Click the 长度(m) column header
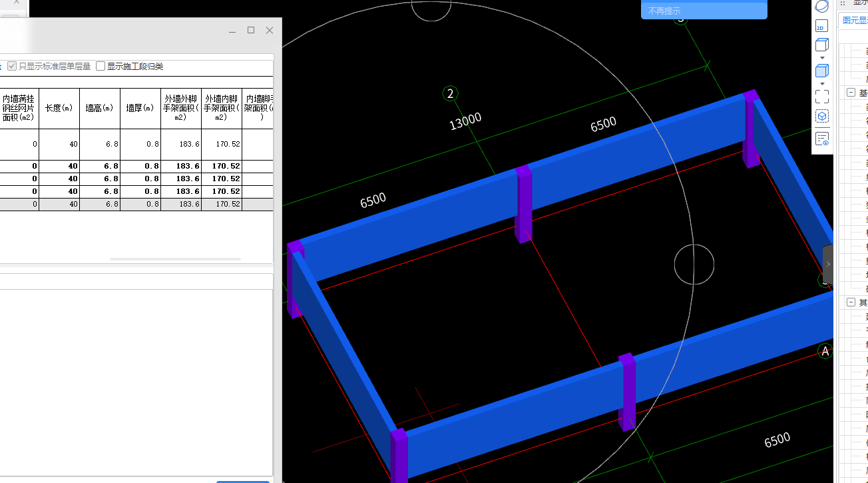Screen dimensions: 868x483 point(59,108)
